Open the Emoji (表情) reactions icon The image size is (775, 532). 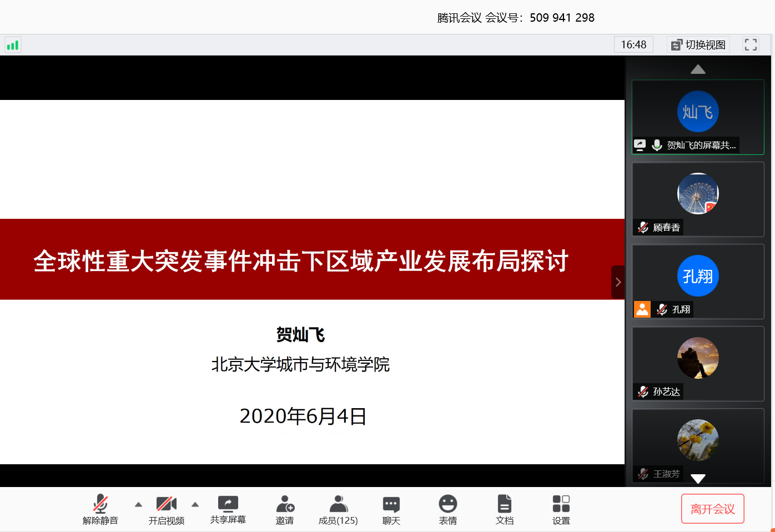coord(447,504)
